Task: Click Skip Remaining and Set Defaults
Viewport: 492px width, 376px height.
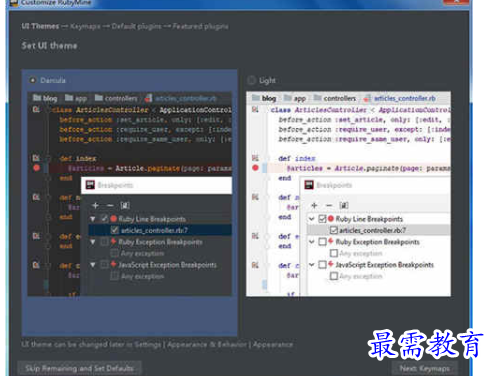Action: click(x=79, y=368)
